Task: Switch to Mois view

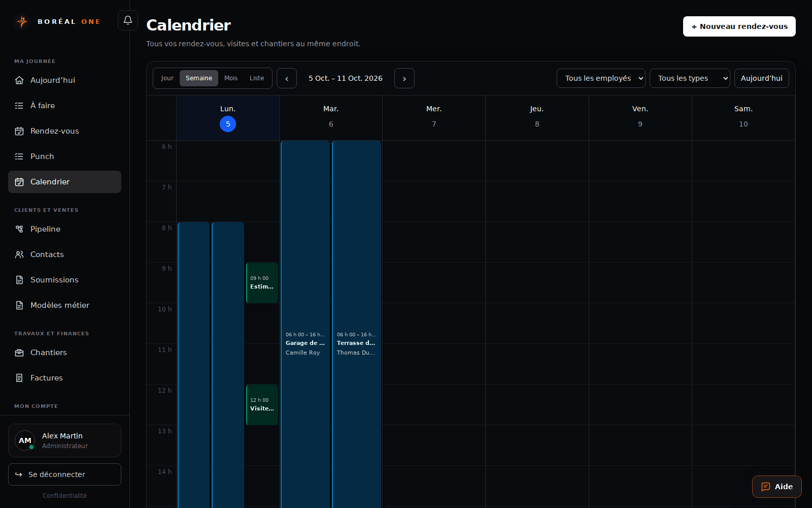Action: [x=231, y=78]
